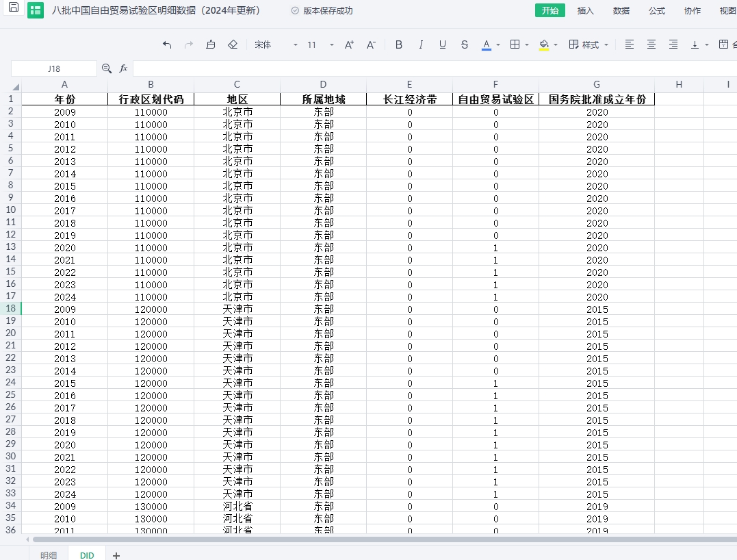Click the eraser clear format icon
Image resolution: width=737 pixels, height=560 pixels.
point(233,44)
